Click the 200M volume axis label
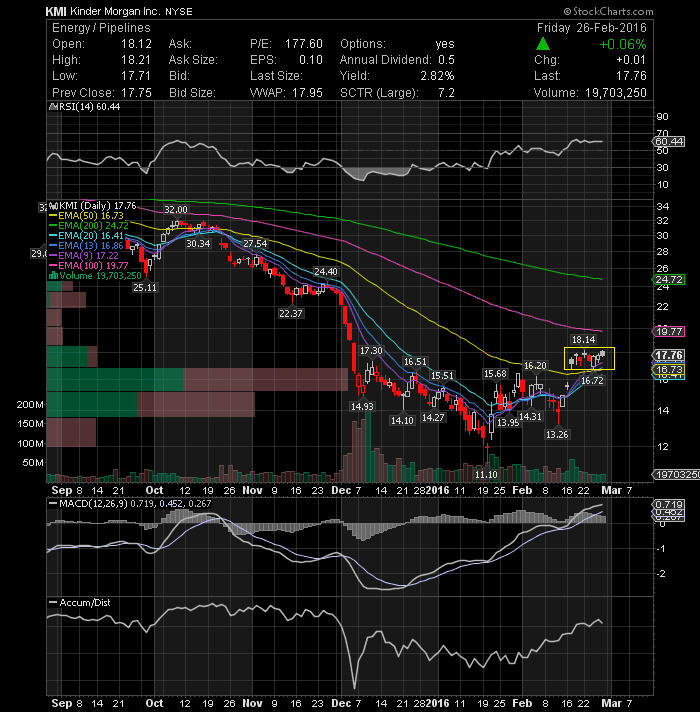Viewport: 700px width, 712px height. point(30,405)
